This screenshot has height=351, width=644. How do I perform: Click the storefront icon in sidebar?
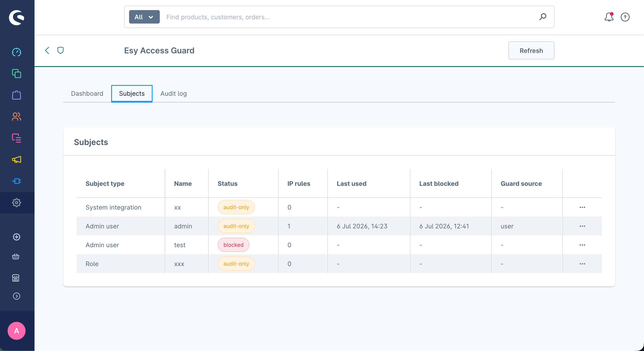coord(16,278)
